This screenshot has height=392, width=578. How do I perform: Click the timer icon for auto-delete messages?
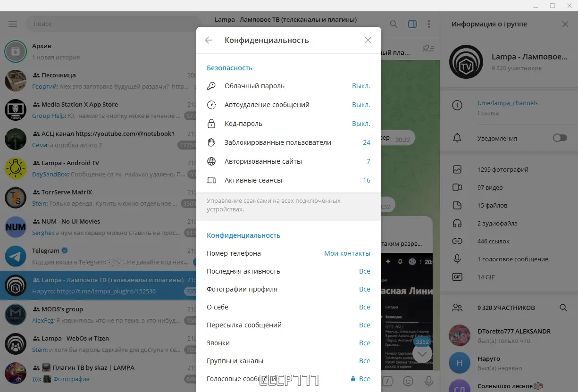211,105
